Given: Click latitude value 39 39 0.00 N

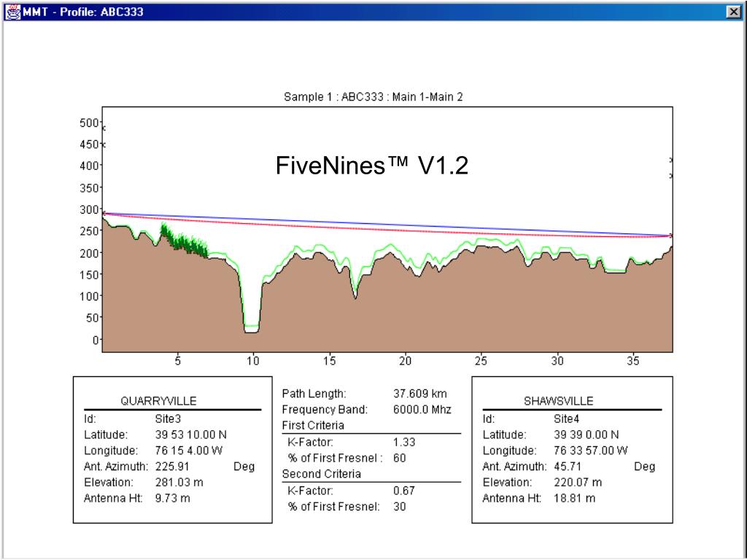Looking at the screenshot, I should pyautogui.click(x=586, y=435).
